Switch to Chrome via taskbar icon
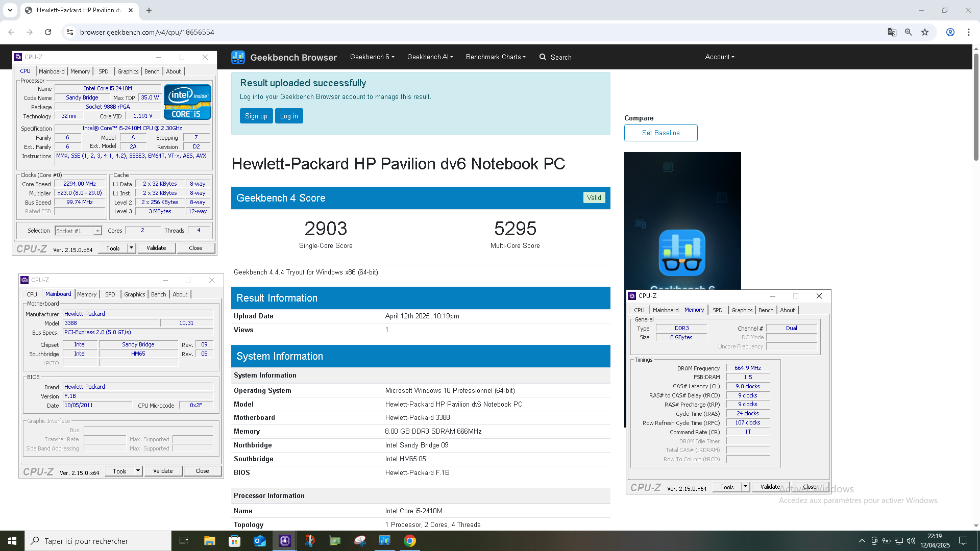980x551 pixels. click(x=410, y=541)
